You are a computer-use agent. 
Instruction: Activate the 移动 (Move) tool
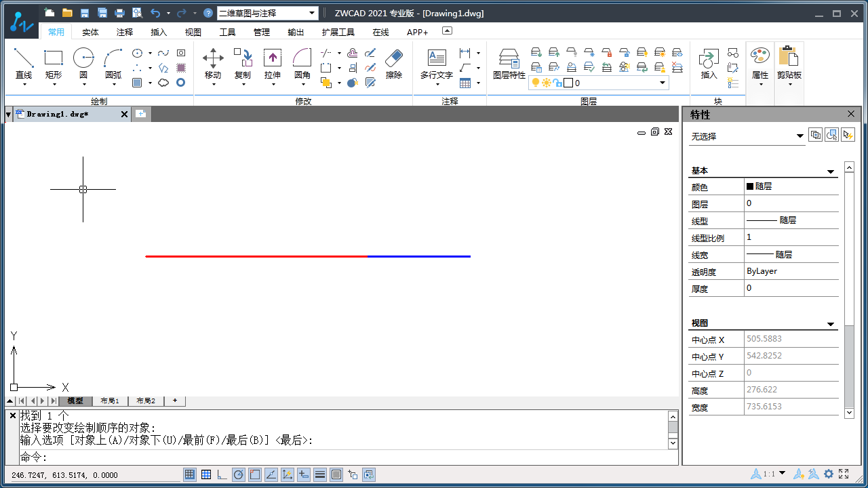pos(213,63)
